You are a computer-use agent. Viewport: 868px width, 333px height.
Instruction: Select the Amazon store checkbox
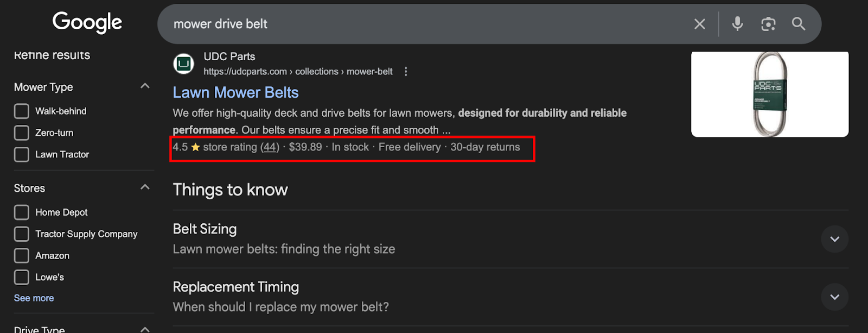click(22, 256)
